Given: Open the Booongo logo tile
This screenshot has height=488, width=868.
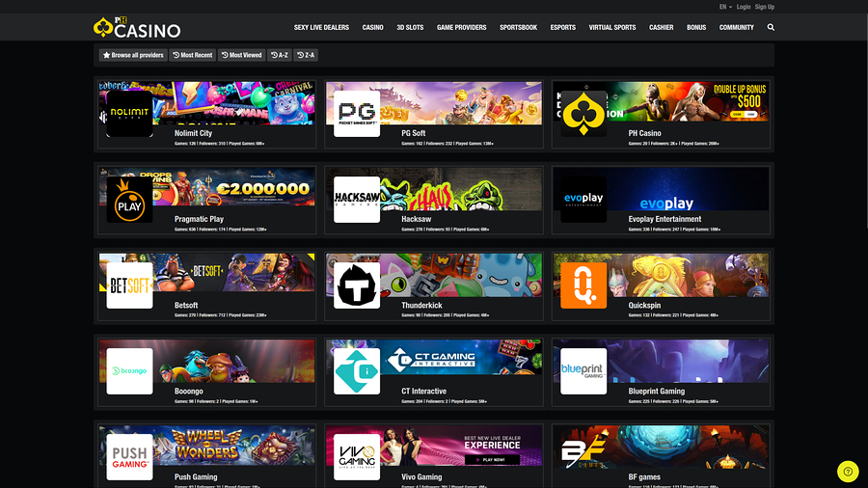Looking at the screenshot, I should coord(129,370).
